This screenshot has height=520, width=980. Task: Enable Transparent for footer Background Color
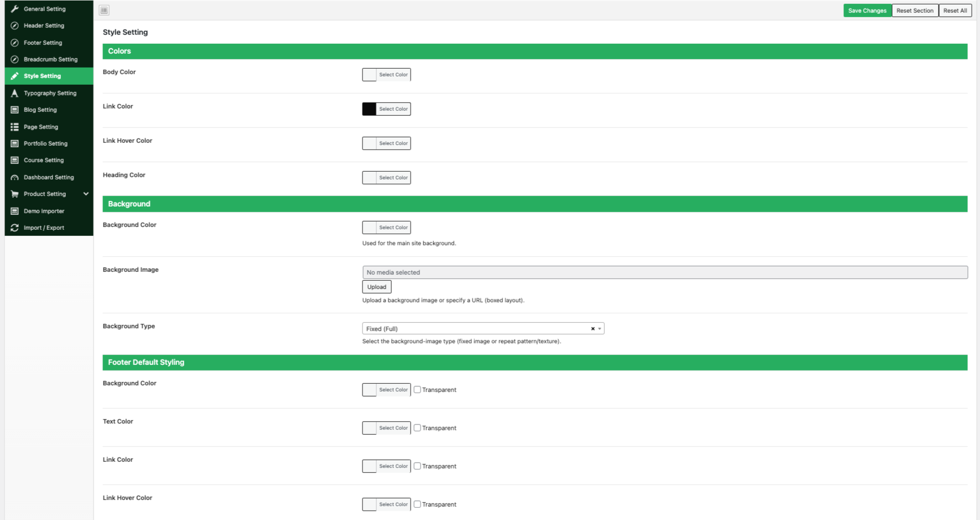point(417,389)
